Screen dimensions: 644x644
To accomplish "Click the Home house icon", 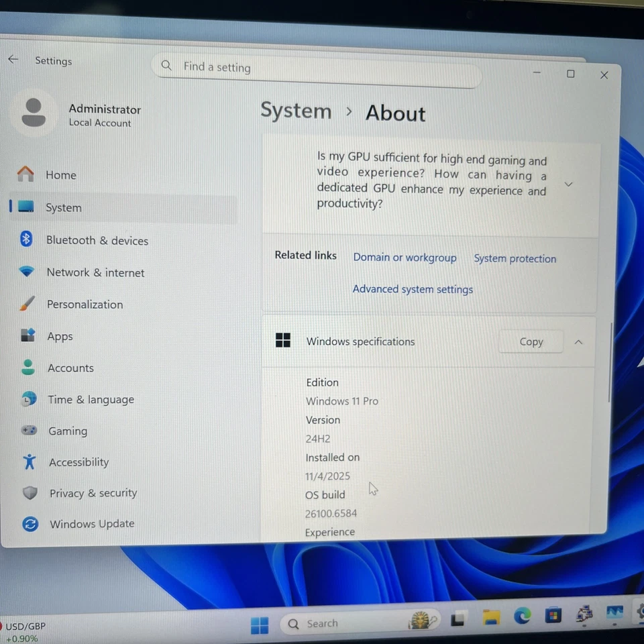I will click(25, 174).
